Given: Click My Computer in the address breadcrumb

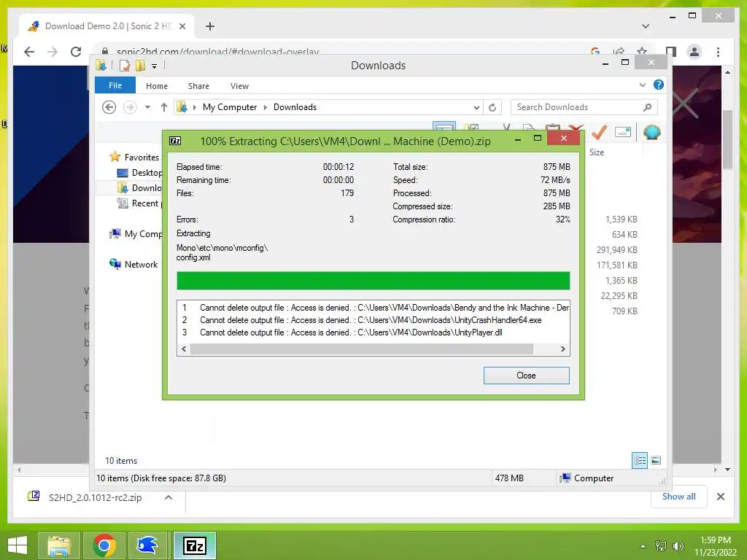Looking at the screenshot, I should click(x=230, y=107).
